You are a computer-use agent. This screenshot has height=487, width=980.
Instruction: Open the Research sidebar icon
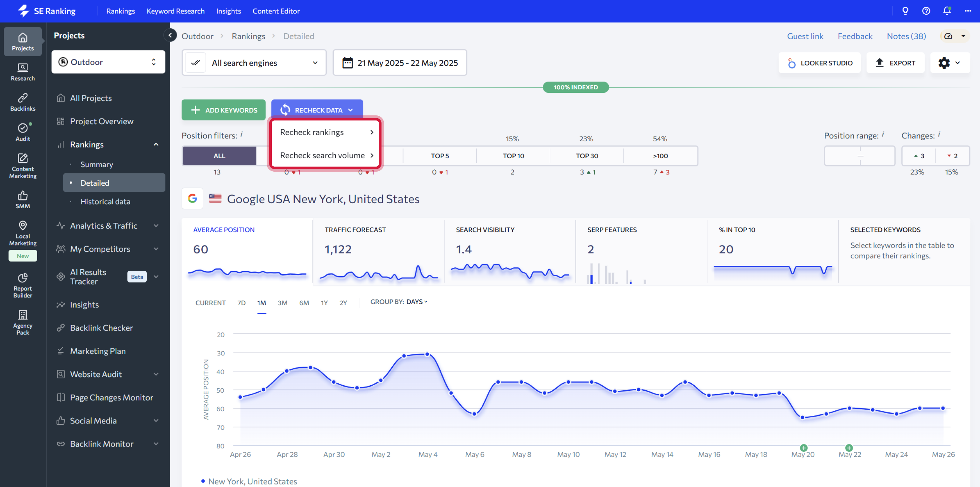click(23, 72)
